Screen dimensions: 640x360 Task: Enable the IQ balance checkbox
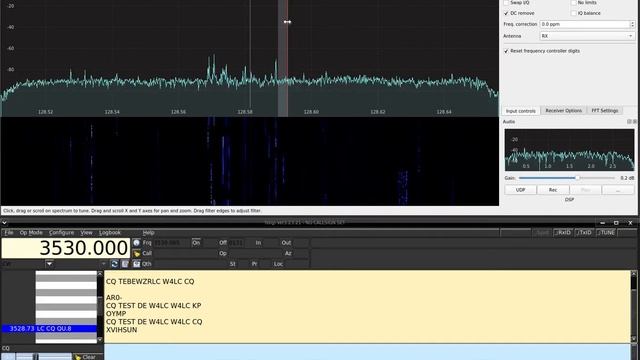pyautogui.click(x=573, y=13)
